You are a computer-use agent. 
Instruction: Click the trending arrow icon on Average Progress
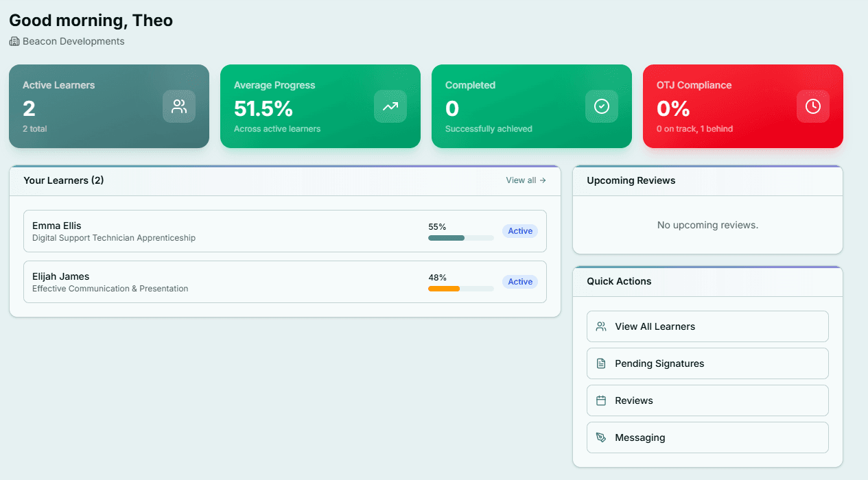point(390,106)
